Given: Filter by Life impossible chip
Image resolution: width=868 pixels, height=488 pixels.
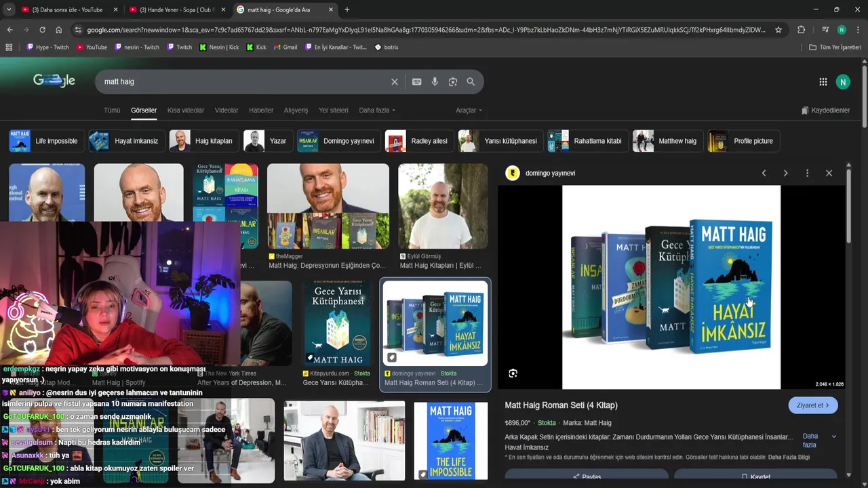Looking at the screenshot, I should 47,141.
